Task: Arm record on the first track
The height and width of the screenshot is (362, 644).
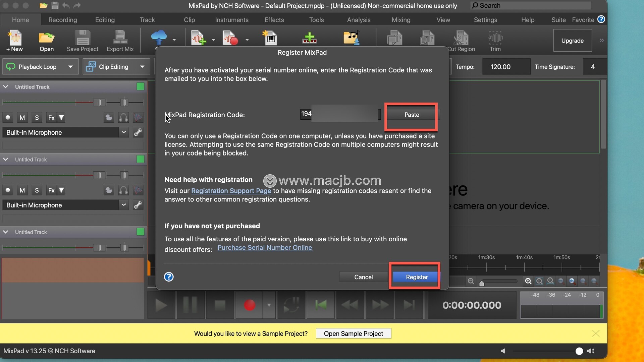Action: click(x=8, y=118)
